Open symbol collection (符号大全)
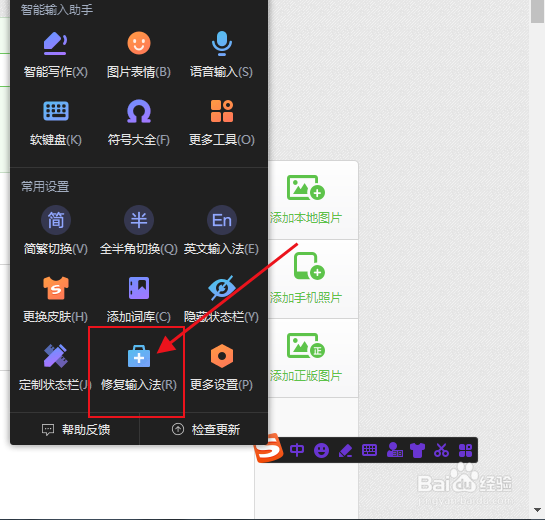This screenshot has width=545, height=520. point(139,123)
